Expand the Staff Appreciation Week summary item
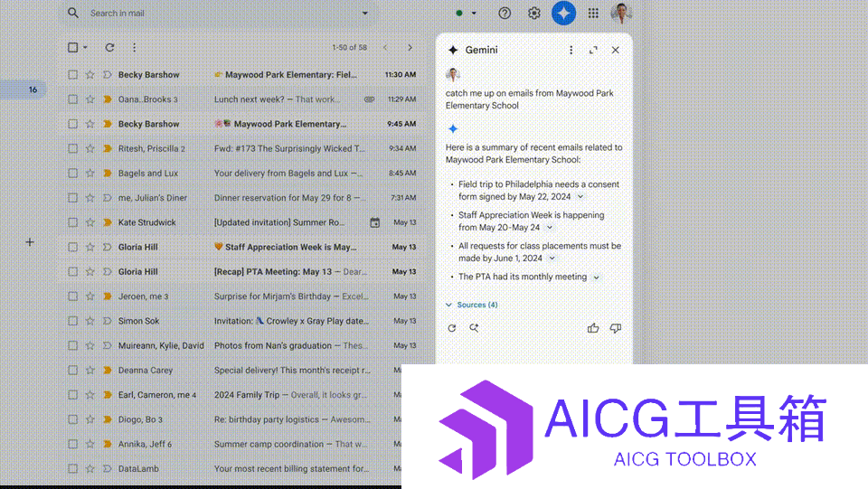The height and width of the screenshot is (489, 868). click(550, 228)
